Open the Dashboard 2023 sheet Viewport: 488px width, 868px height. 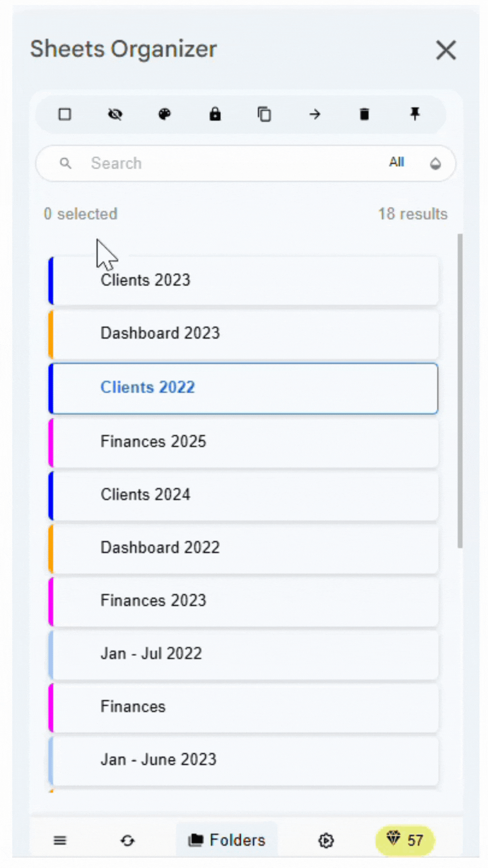pyautogui.click(x=244, y=334)
